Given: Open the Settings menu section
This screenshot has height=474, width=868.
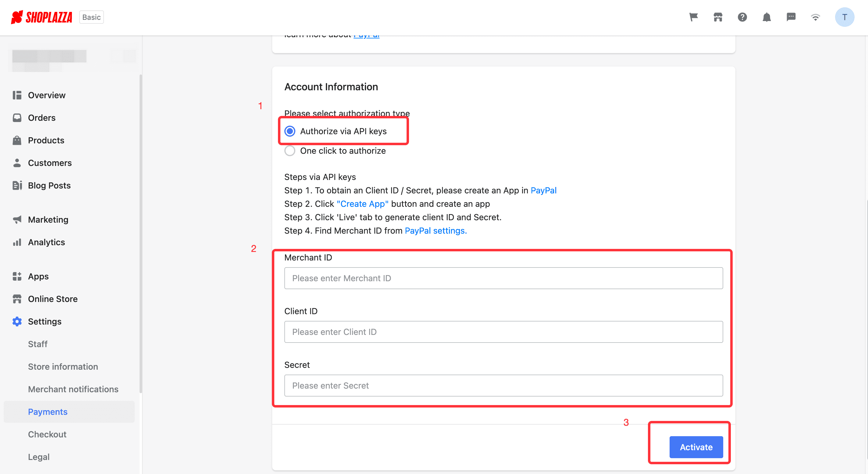Looking at the screenshot, I should coord(44,321).
